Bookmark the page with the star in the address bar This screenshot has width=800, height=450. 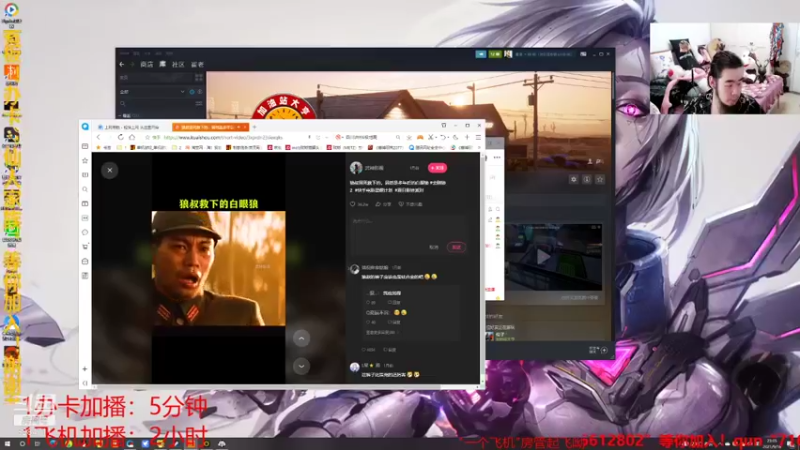coord(147,137)
